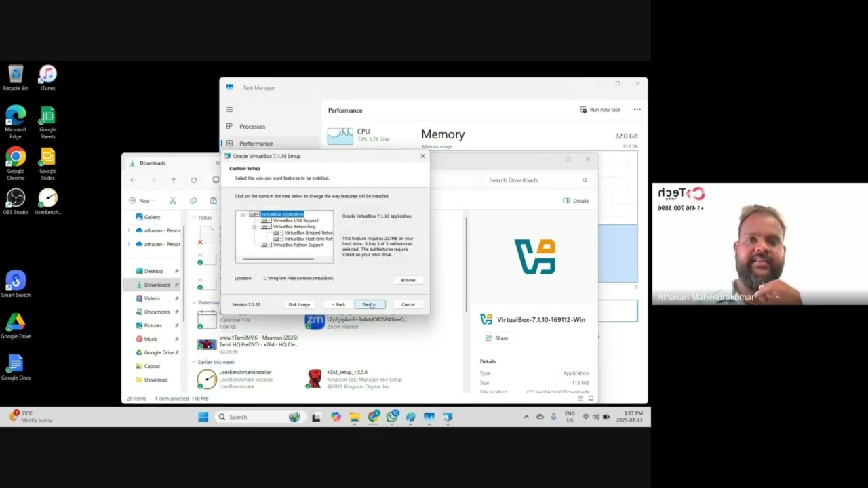
Task: Open the Google Drive desktop shortcut
Action: (16, 325)
